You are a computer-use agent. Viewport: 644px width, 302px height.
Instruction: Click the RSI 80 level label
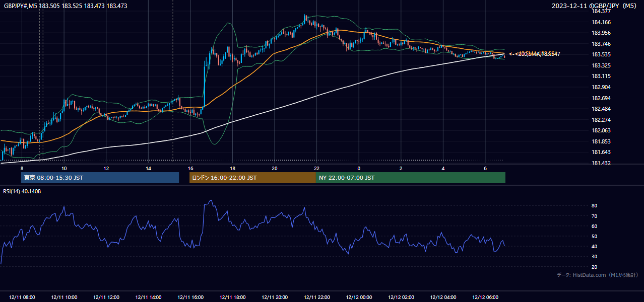594,206
